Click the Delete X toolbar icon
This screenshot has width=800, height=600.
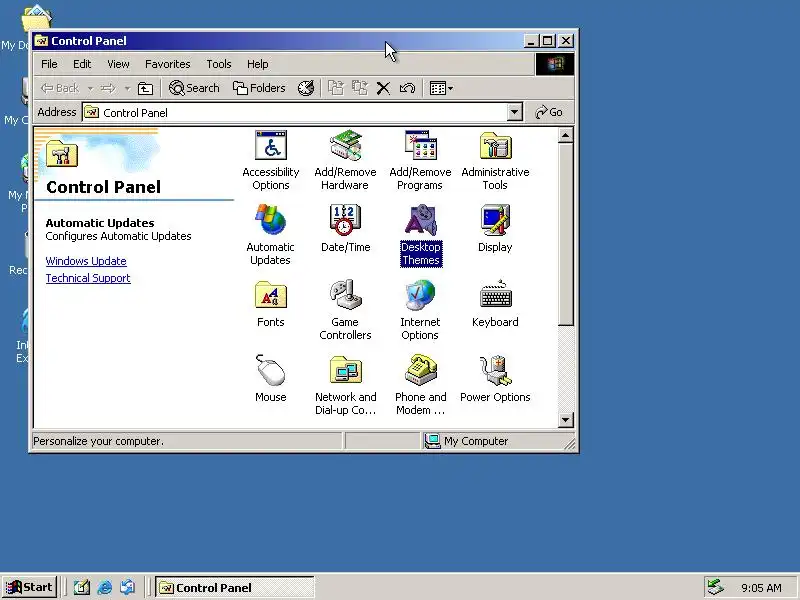tap(383, 88)
